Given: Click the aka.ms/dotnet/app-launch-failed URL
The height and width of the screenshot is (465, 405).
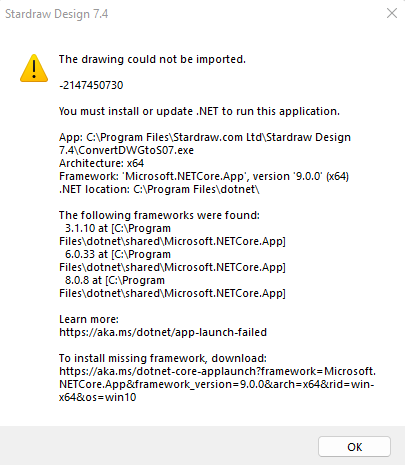Looking at the screenshot, I should (x=163, y=332).
